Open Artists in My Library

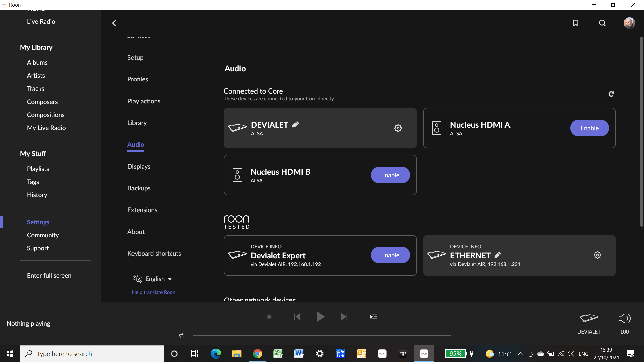coord(36,75)
